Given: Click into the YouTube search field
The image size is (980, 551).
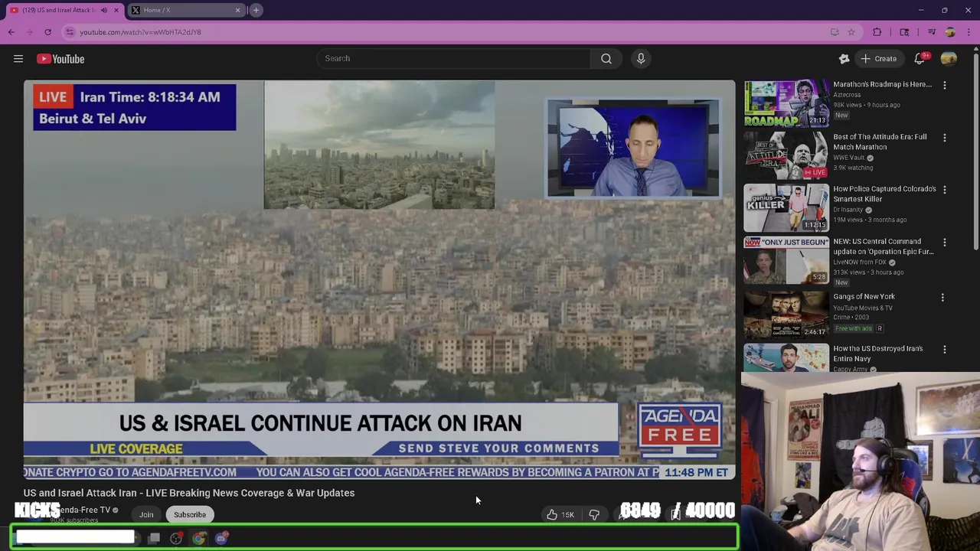Looking at the screenshot, I should 453,58.
